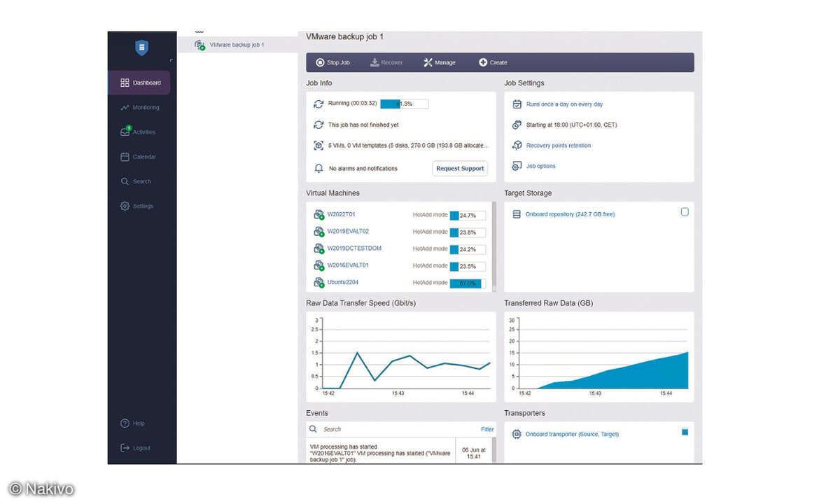Open the W2016EVALT01 virtual machine link
This screenshot has width=840, height=504.
(348, 265)
